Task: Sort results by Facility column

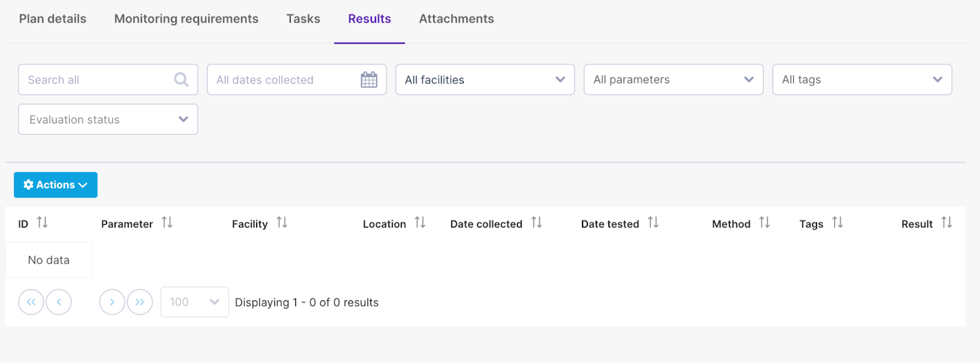Action: pos(282,223)
